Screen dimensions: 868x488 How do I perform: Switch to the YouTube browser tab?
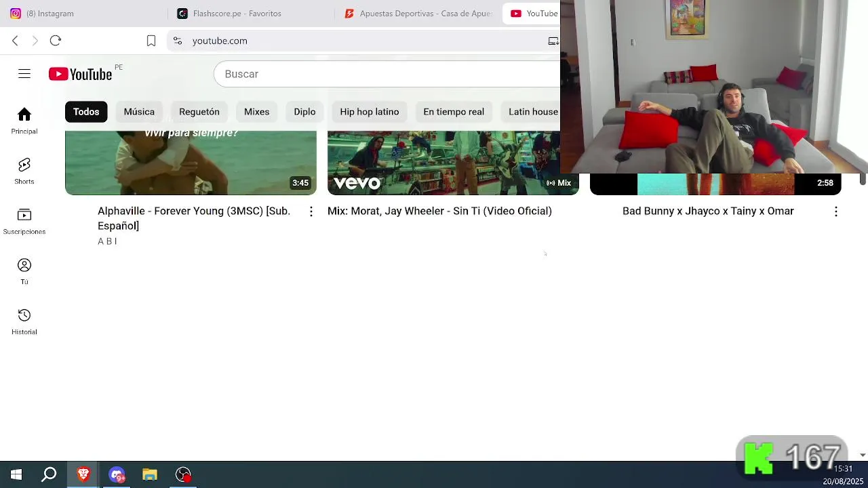pyautogui.click(x=532, y=14)
